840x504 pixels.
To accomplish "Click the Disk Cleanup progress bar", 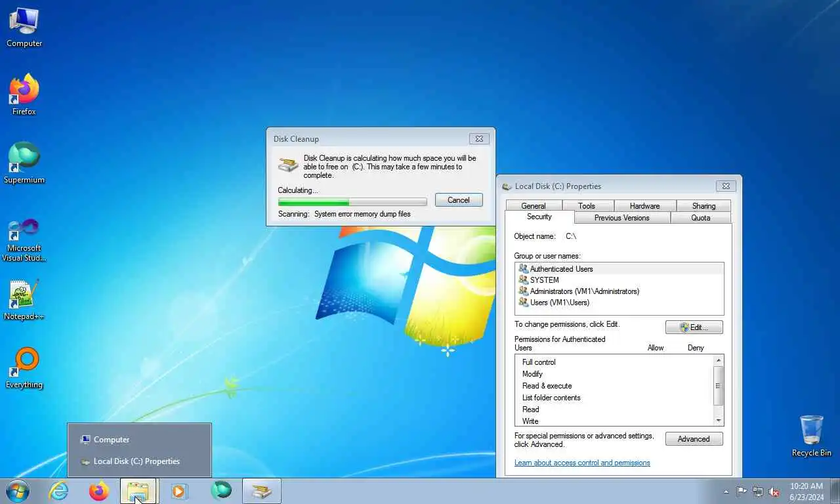I will (x=352, y=202).
